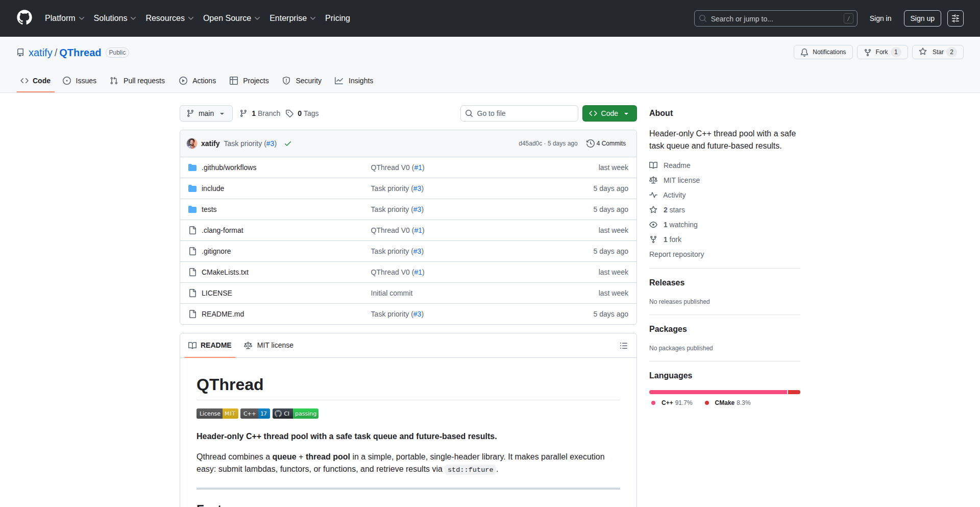Switch to the MIT license tab

click(x=269, y=345)
